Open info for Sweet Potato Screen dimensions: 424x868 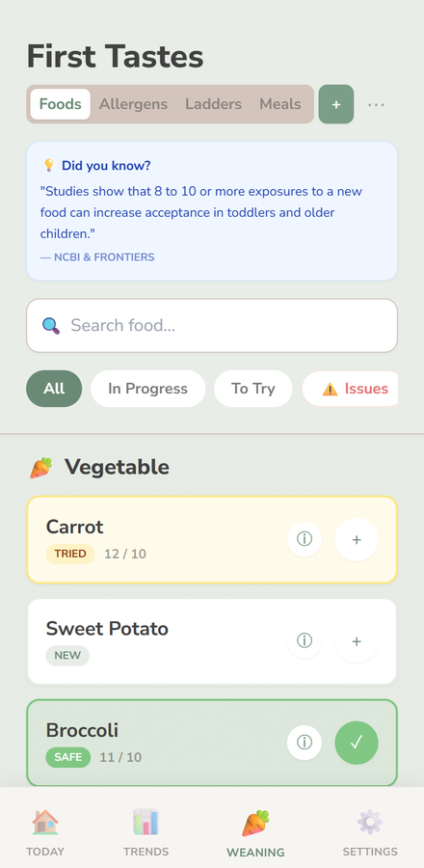coord(305,641)
